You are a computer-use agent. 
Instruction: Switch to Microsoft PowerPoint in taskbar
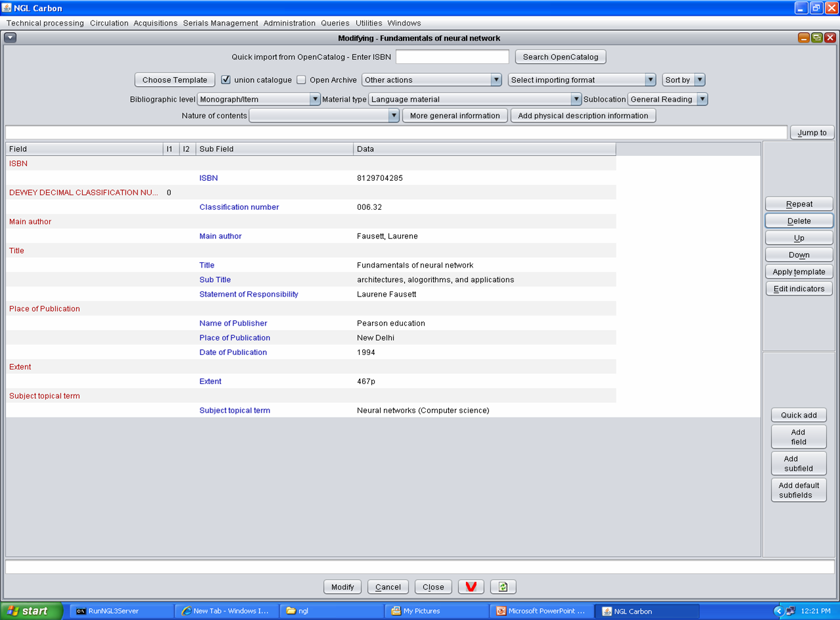pos(541,611)
